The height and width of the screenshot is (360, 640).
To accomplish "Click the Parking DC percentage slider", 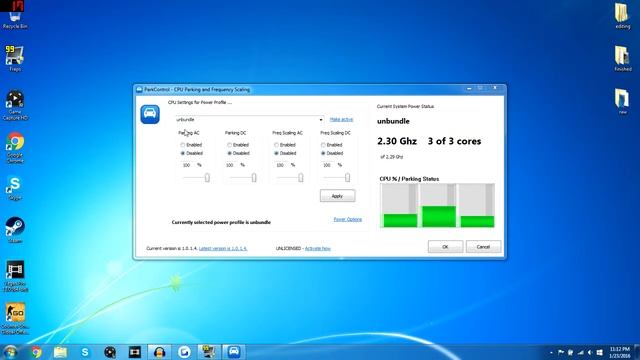I will (x=243, y=178).
